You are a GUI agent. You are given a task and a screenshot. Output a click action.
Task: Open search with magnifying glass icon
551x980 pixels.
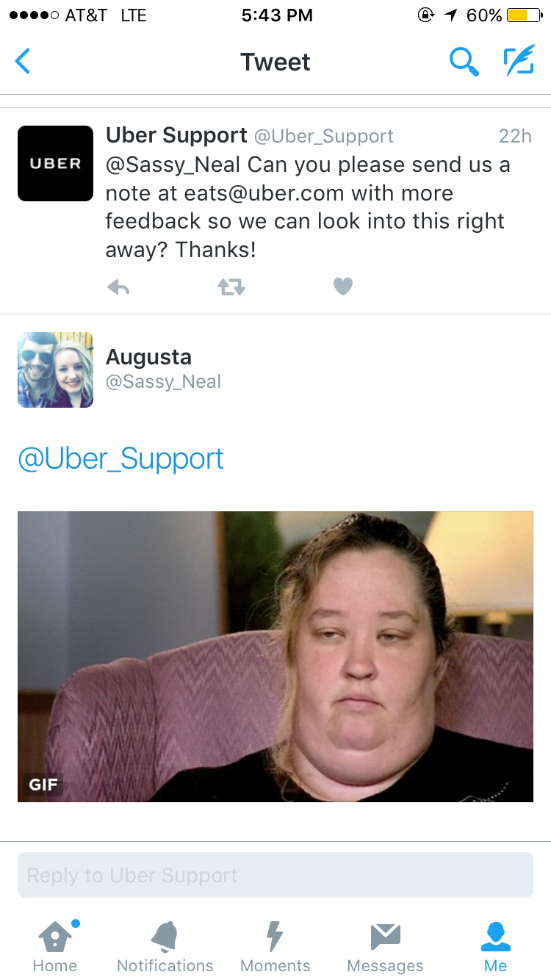[464, 62]
